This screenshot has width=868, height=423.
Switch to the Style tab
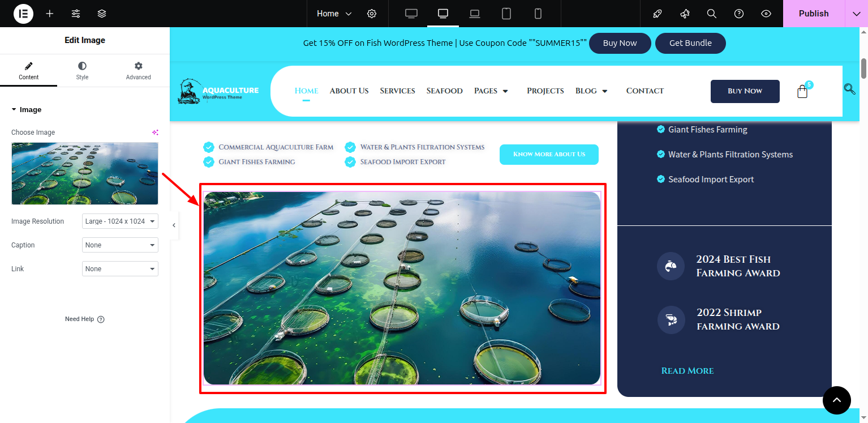82,71
